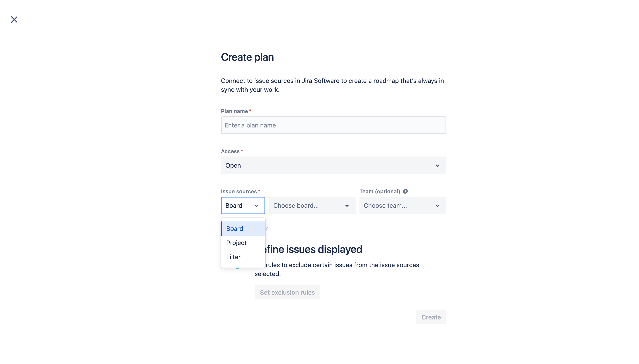Click the Choose board dropdown arrow icon
639x364 pixels.
[x=347, y=205]
